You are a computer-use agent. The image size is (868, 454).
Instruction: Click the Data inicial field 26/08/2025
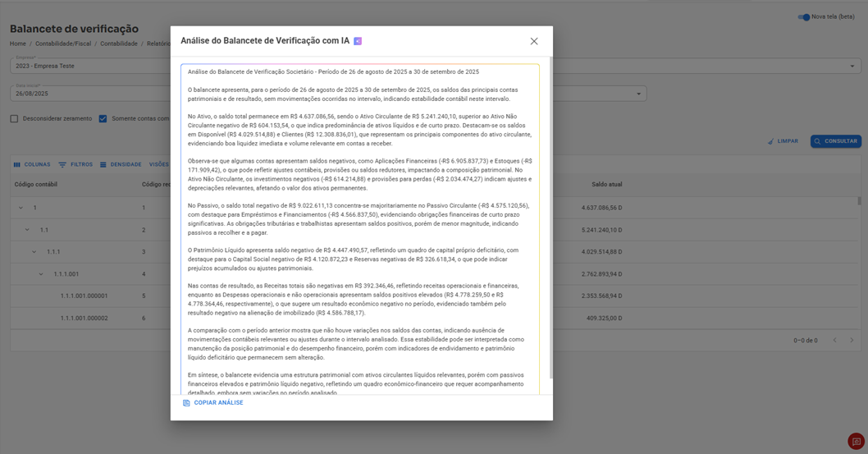point(90,93)
